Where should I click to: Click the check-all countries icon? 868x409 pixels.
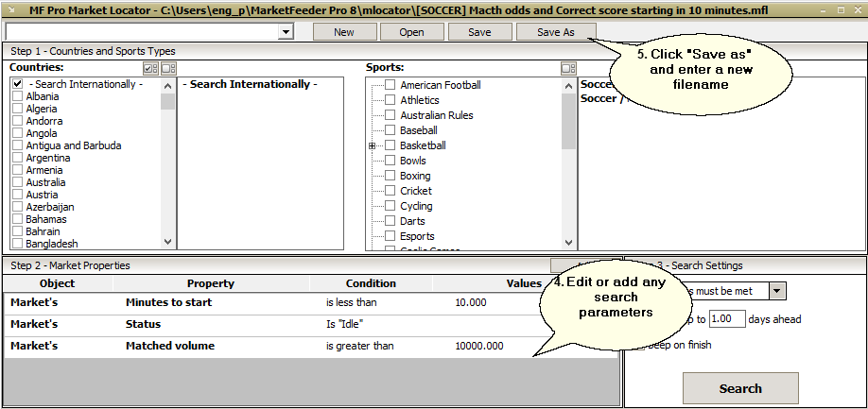(150, 69)
